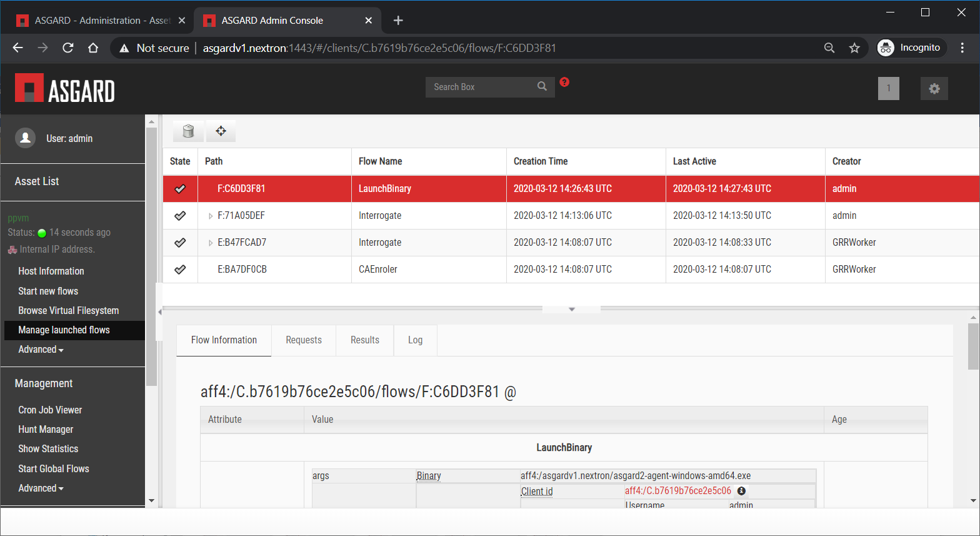The width and height of the screenshot is (980, 536).
Task: Select Manage launched flows
Action: (74, 330)
